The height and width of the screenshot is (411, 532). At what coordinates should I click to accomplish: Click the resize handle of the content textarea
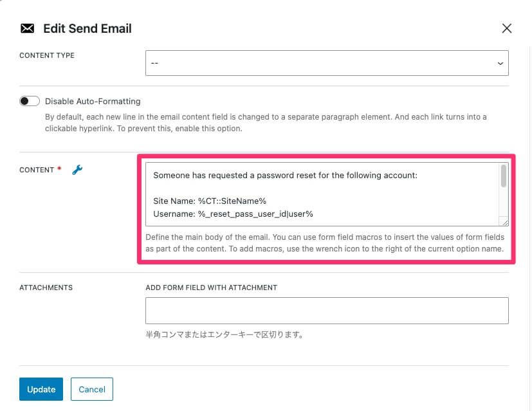(504, 222)
